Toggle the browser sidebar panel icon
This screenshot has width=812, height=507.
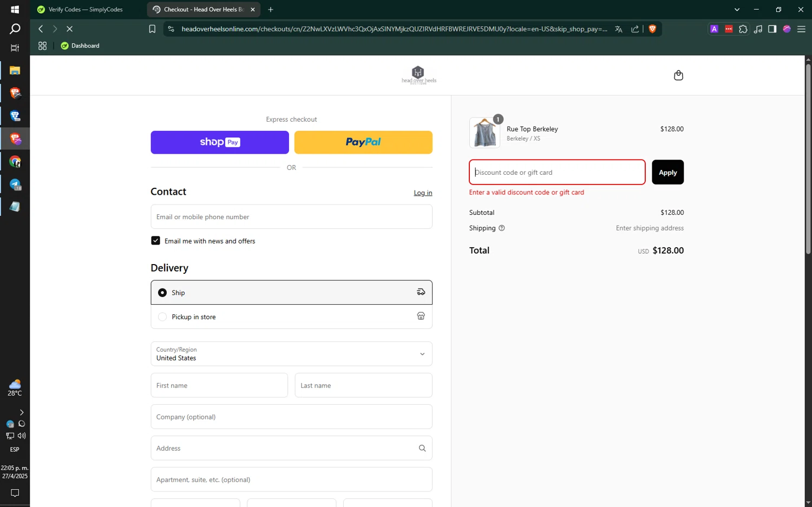click(x=772, y=29)
